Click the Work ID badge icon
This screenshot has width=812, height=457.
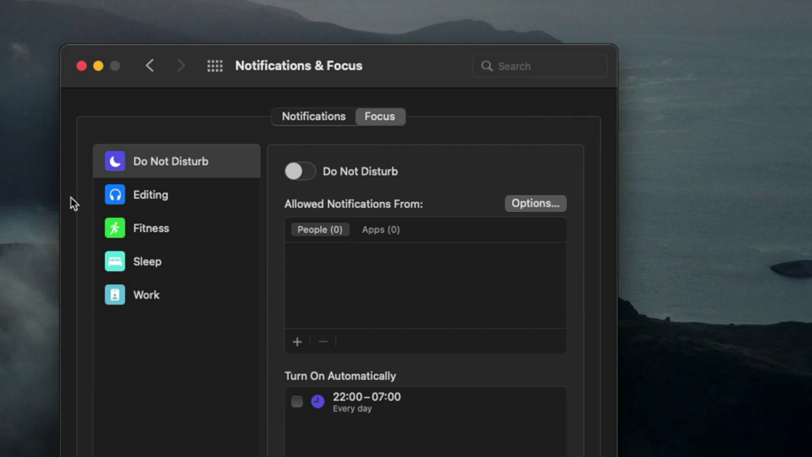(x=115, y=295)
